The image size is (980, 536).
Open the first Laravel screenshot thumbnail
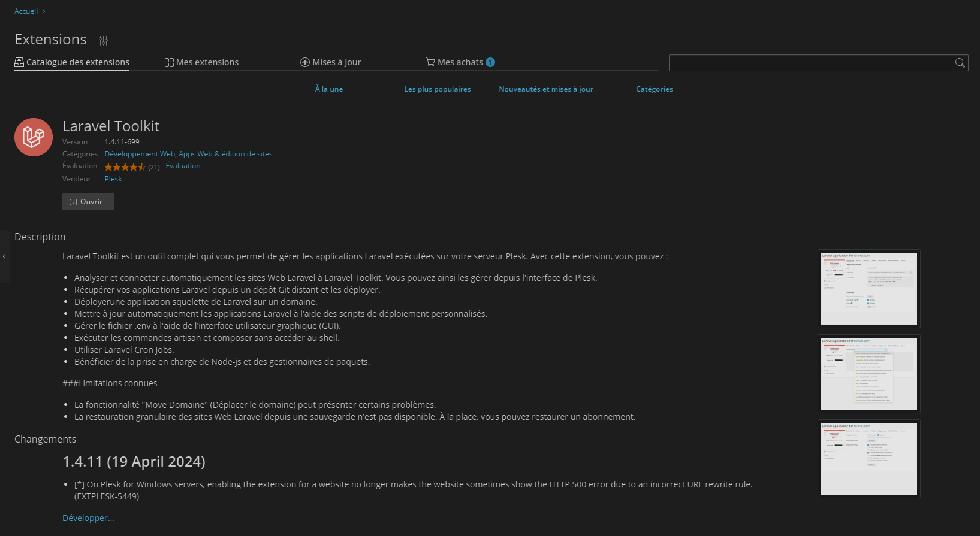869,289
